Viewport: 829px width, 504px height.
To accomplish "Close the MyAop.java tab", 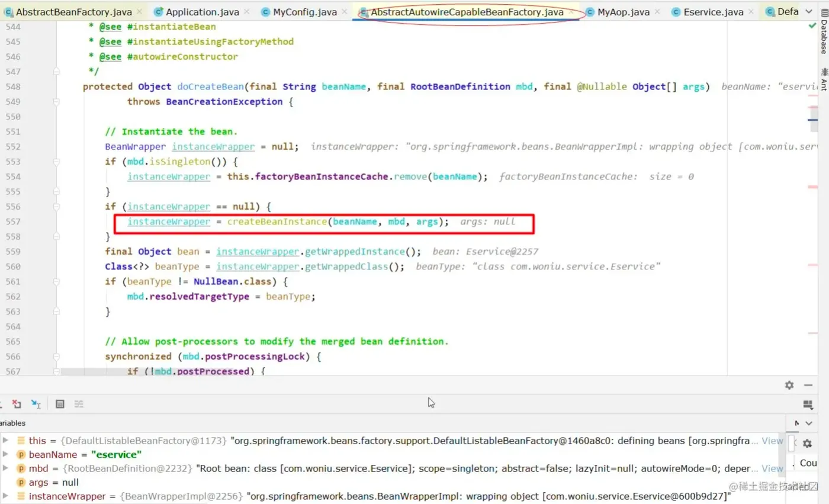I will click(658, 12).
